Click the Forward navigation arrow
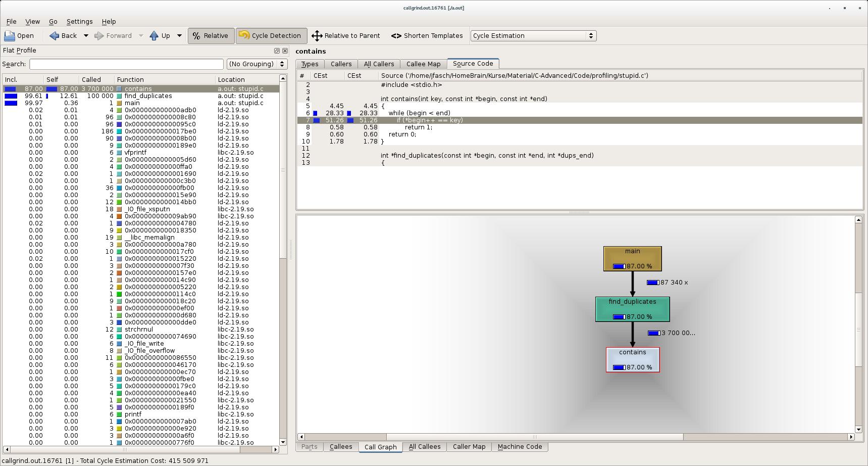The height and width of the screenshot is (466, 868). pos(99,36)
